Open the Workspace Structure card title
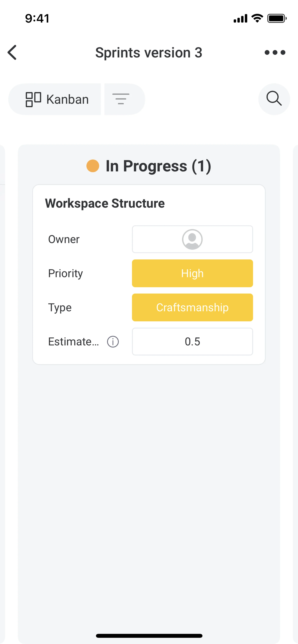Screen dimensions: 298x644 (x=105, y=203)
